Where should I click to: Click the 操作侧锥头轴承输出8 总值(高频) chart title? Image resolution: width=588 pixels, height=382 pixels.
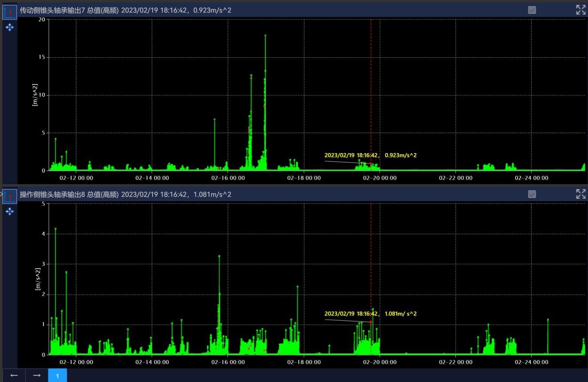pos(69,194)
